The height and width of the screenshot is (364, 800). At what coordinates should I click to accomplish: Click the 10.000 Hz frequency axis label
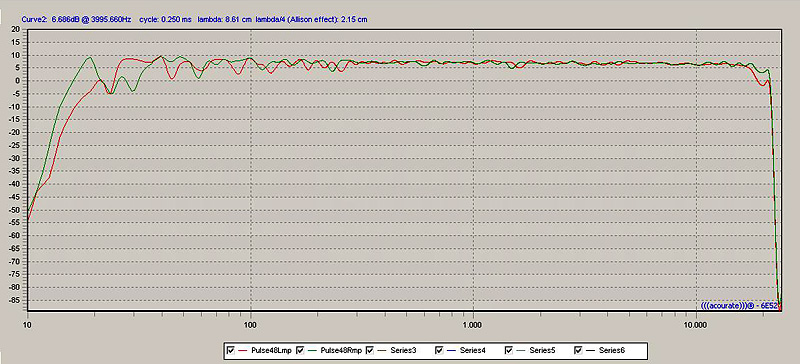(696, 325)
